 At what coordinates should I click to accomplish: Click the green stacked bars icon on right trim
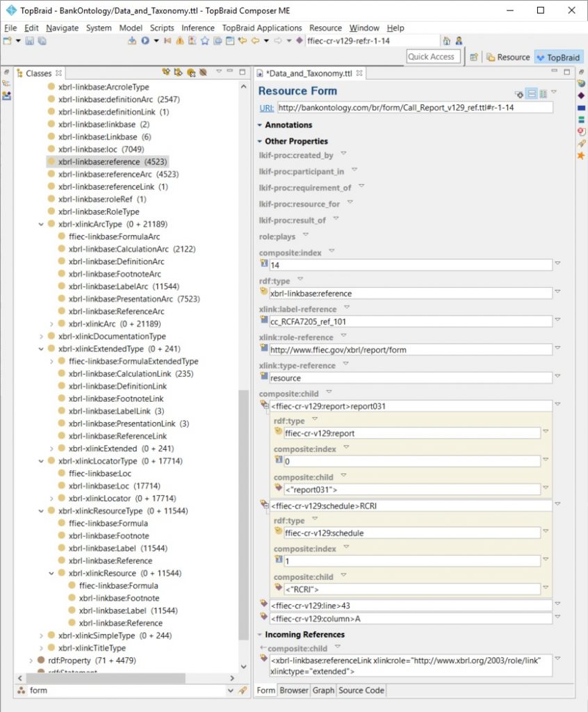[581, 120]
